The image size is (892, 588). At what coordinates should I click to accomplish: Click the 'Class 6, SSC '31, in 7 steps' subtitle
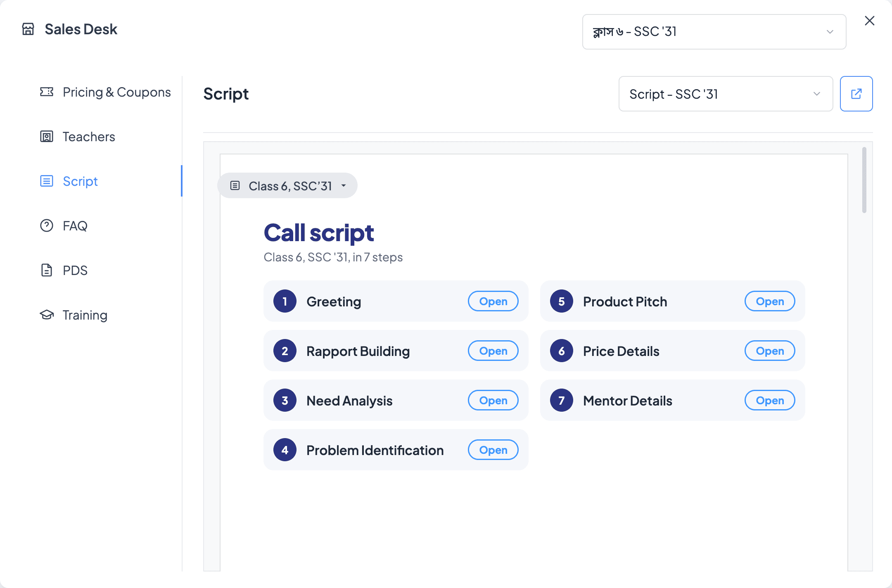[333, 257]
